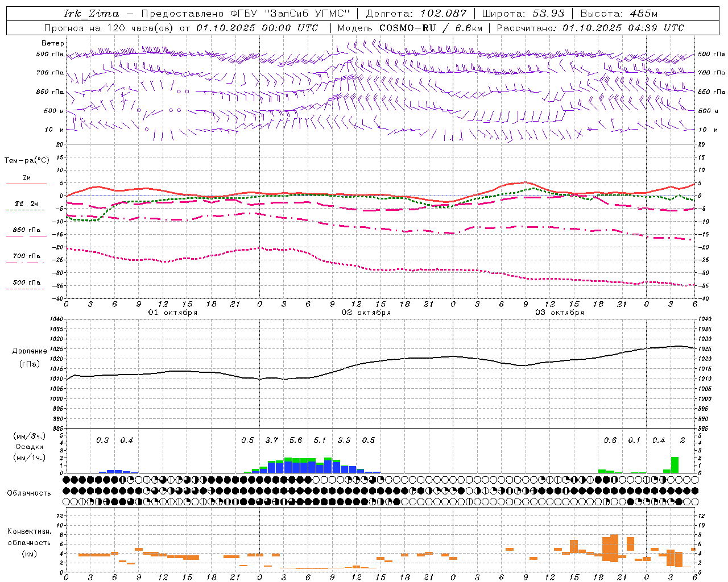The height and width of the screenshot is (582, 728).
Task: Click the 02 октября date label
Action: coord(366,313)
